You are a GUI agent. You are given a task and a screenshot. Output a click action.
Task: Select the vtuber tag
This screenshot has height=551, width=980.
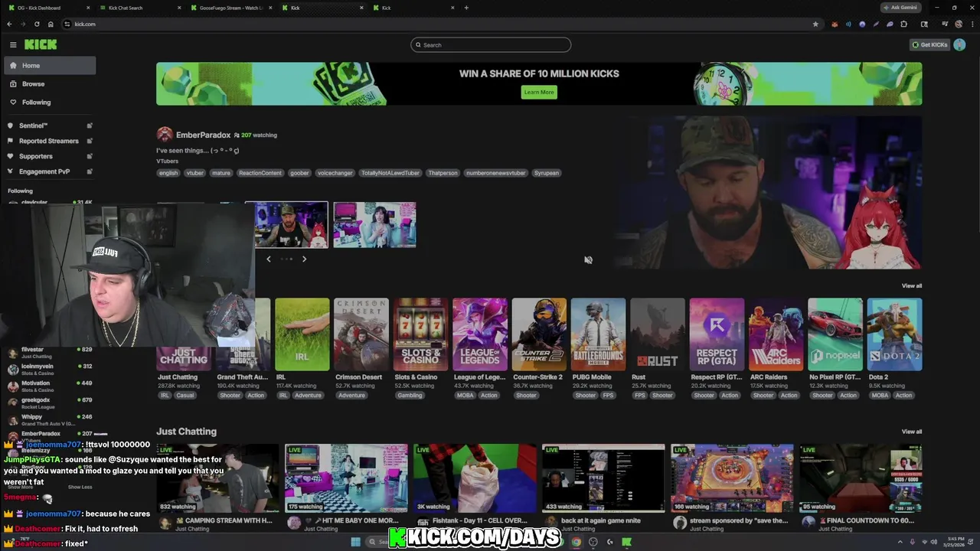(195, 173)
